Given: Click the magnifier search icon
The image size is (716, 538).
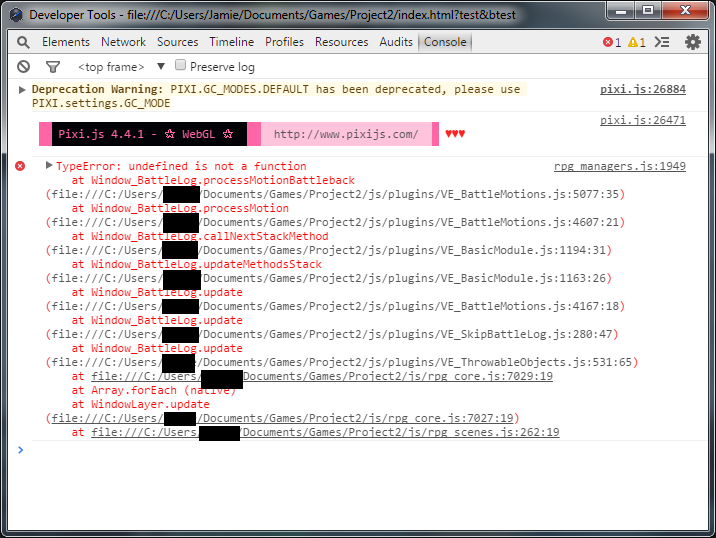Looking at the screenshot, I should point(23,42).
